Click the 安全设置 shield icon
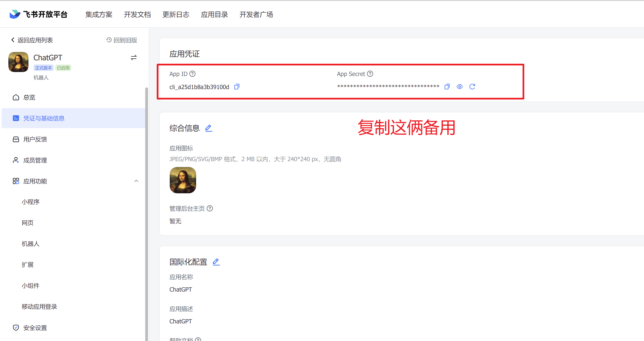This screenshot has height=341, width=644. click(16, 328)
